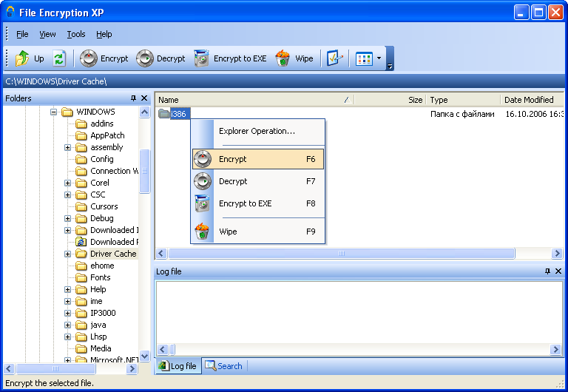Screen dimensions: 568x392
Task: Sort by Type column header
Action: click(463, 100)
